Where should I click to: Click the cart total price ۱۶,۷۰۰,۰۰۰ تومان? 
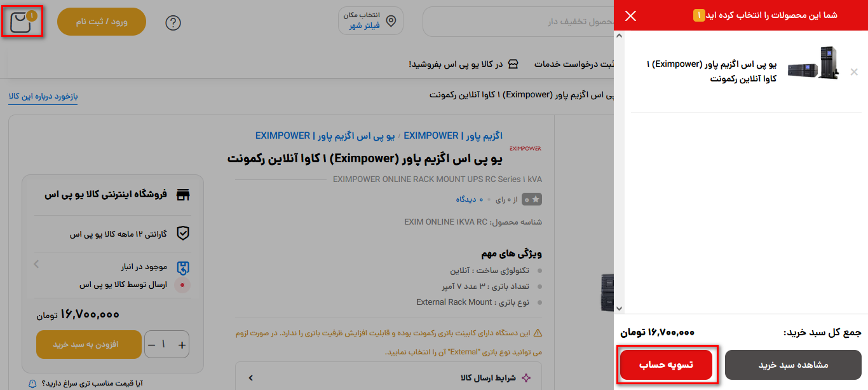[x=657, y=332]
